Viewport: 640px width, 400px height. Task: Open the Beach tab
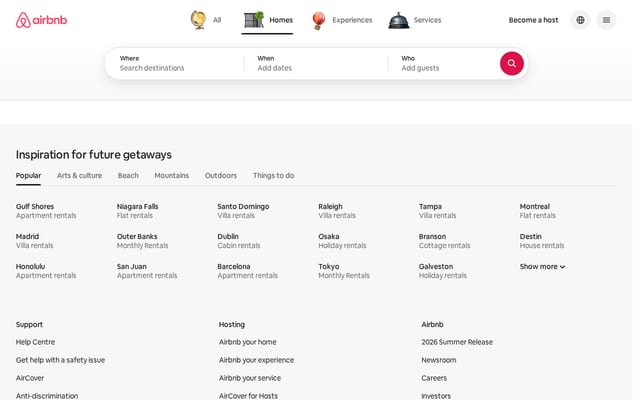coord(128,176)
